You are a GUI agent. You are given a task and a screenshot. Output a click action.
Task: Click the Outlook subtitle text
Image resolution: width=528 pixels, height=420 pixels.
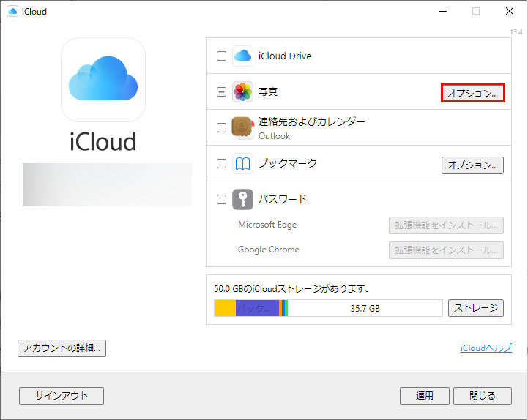(274, 136)
